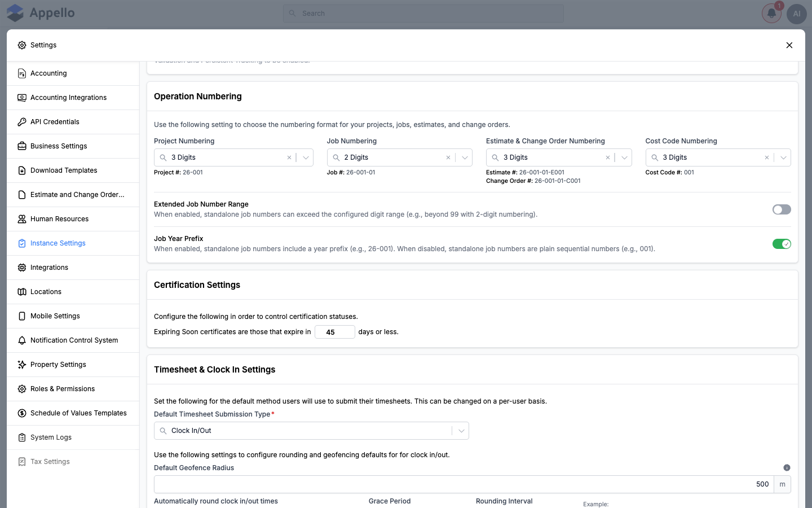The width and height of the screenshot is (812, 508).
Task: Click the Roles & Permissions gear icon
Action: click(22, 389)
